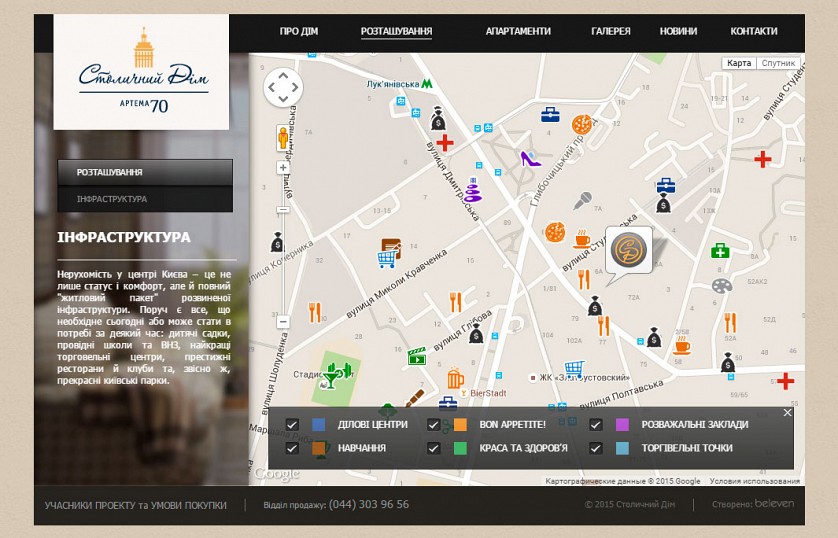838x538 pixels.
Task: Click the money bag marker beside вулиця Шолуденка
Action: point(277,242)
